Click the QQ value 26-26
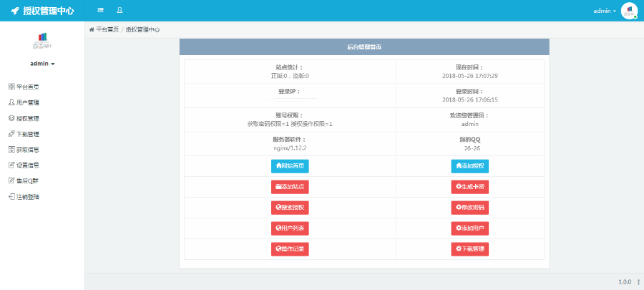644x290 pixels. 472,148
